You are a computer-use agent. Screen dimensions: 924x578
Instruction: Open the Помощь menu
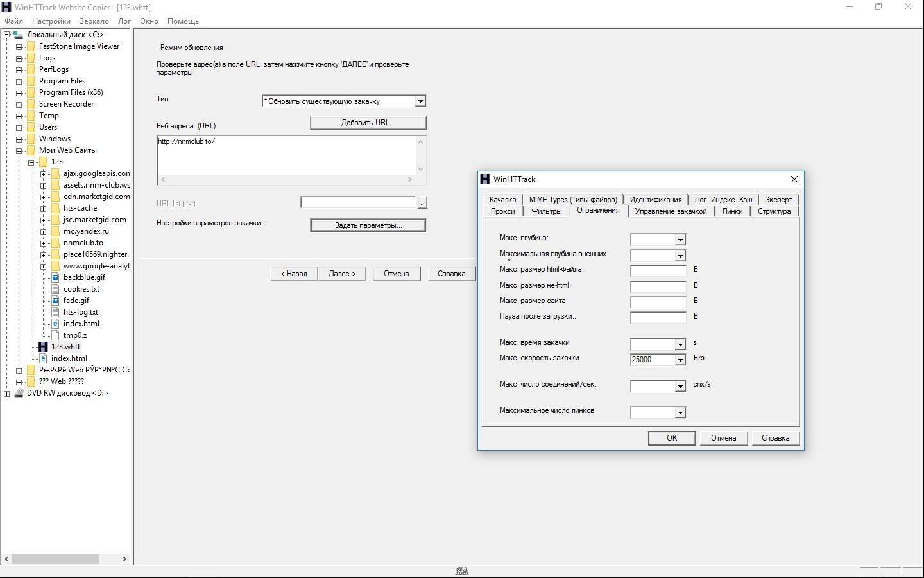click(x=183, y=21)
